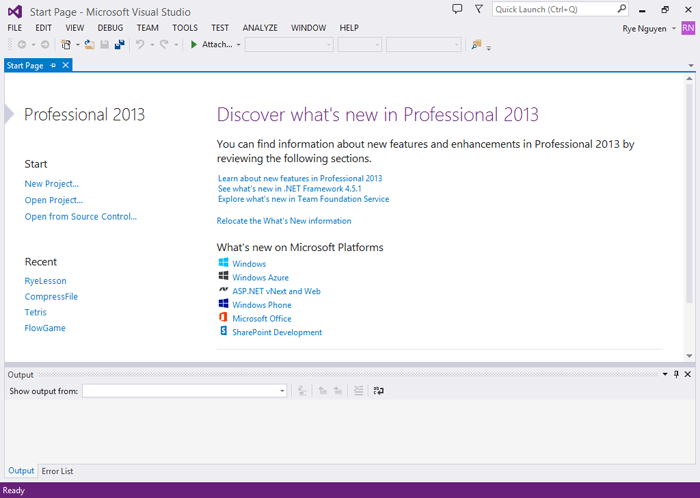Close the Start Page tab
The image size is (700, 498).
coord(66,65)
